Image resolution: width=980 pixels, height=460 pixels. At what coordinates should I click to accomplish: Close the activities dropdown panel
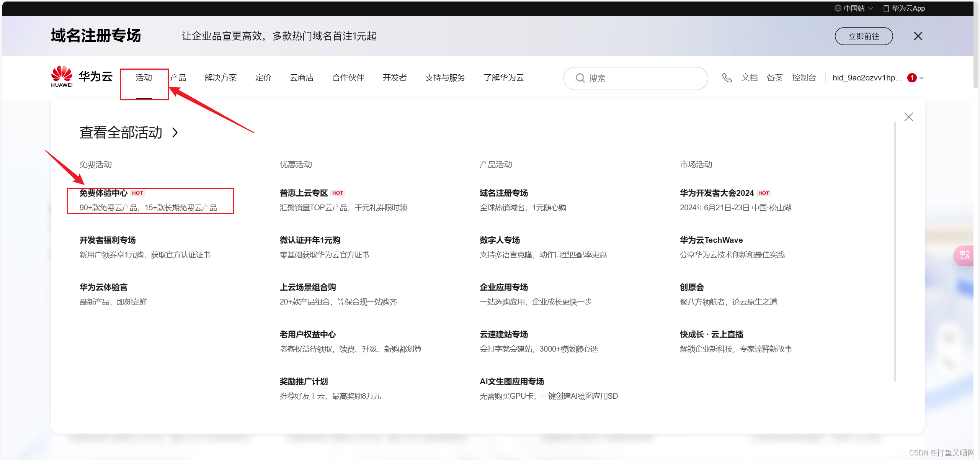[x=908, y=117]
